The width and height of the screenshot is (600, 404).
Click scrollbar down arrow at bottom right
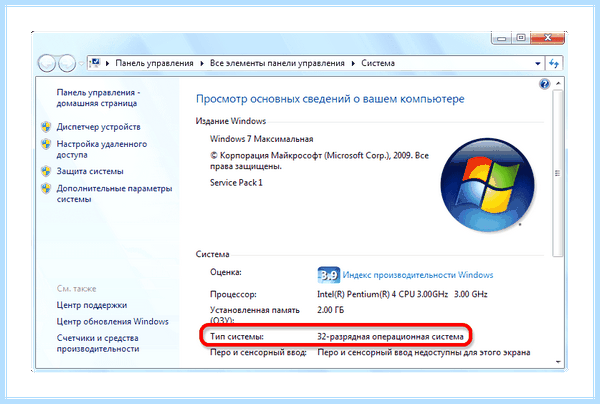558,362
